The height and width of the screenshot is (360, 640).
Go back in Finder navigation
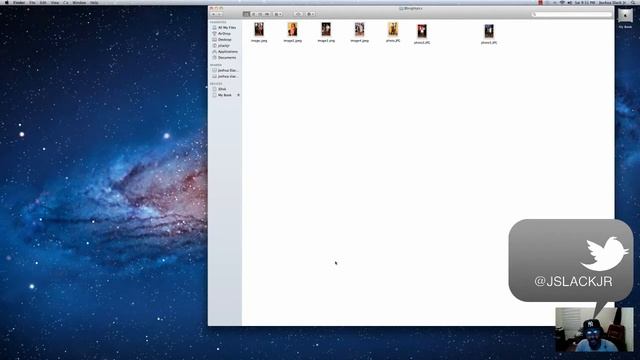[213, 14]
